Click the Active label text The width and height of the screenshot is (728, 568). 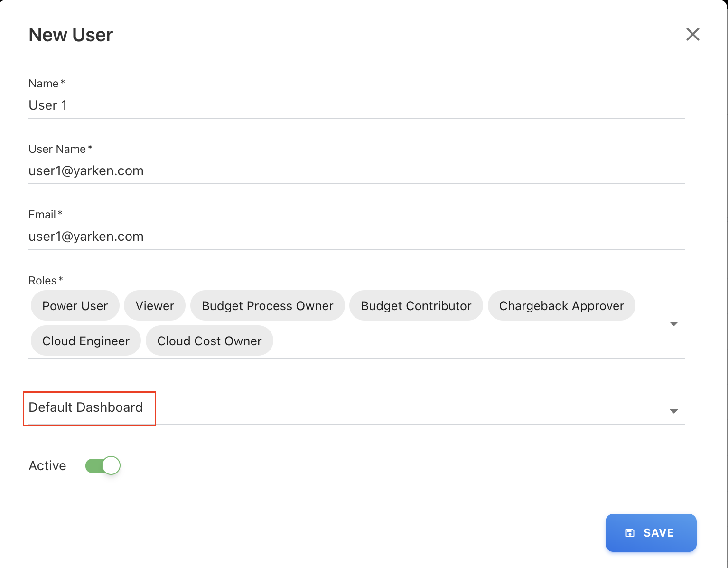click(x=47, y=466)
